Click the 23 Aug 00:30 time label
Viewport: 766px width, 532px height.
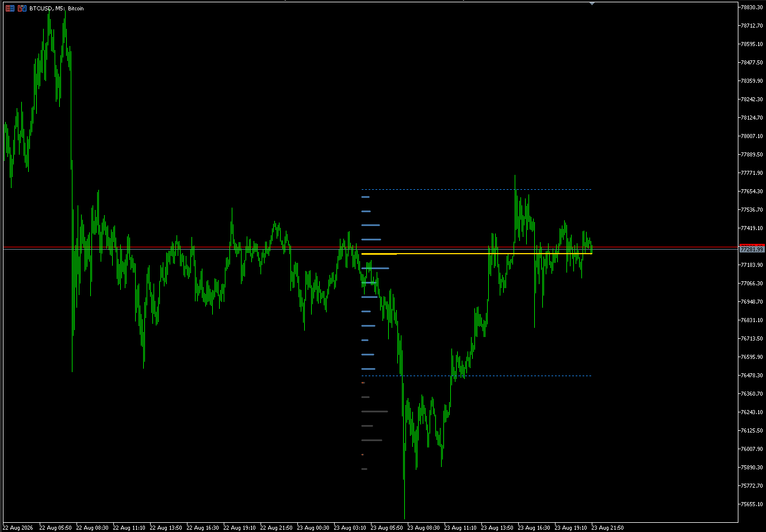coord(313,527)
